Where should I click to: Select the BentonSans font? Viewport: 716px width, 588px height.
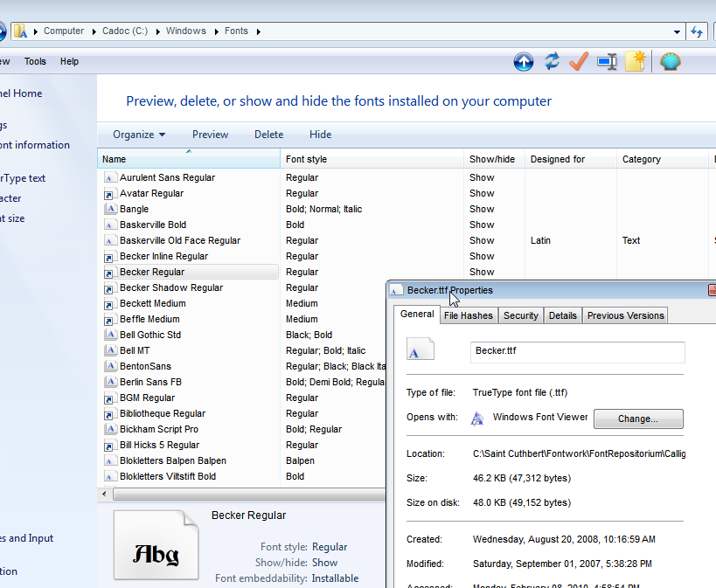tap(145, 367)
